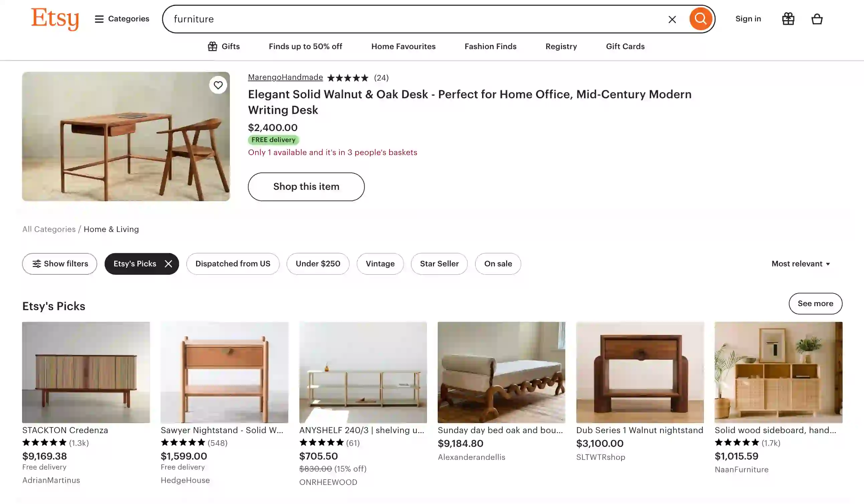This screenshot has width=864, height=504.
Task: Click the gift registry icon in header
Action: click(788, 19)
